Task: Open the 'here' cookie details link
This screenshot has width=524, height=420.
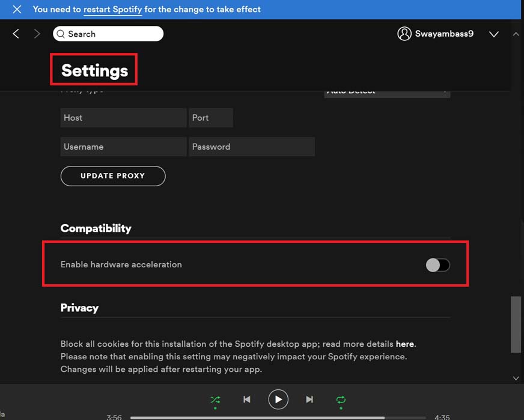Action: coord(404,344)
